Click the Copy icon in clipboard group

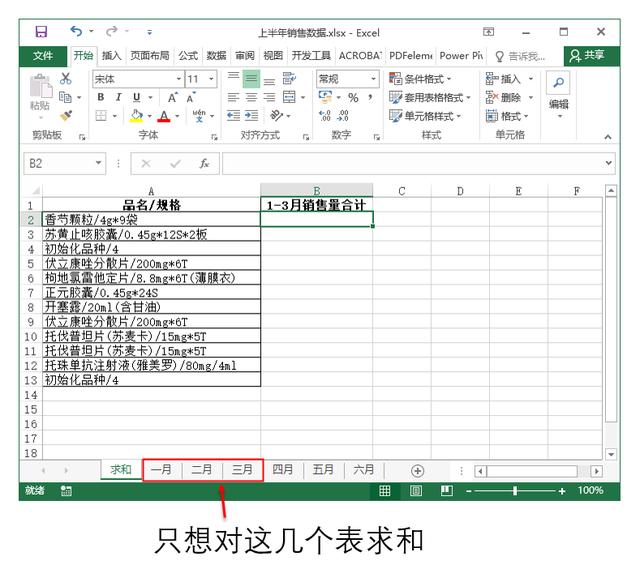click(x=65, y=97)
